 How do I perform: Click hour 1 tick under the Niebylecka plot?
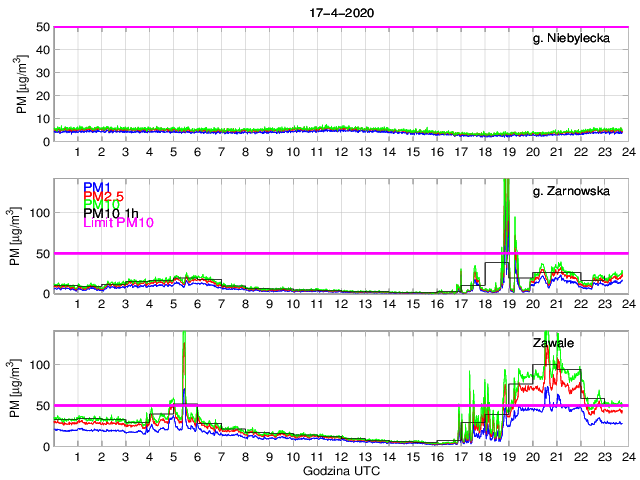coord(78,151)
